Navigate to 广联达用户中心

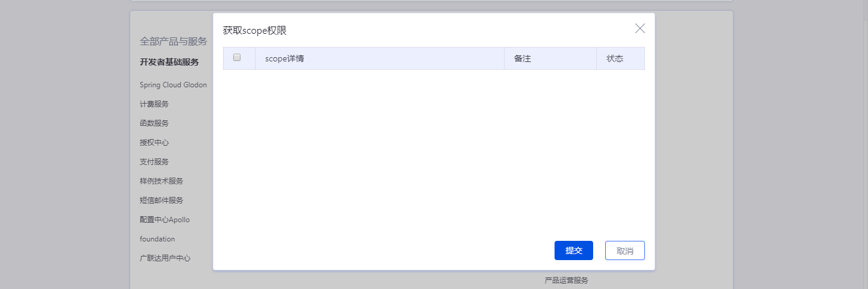tap(165, 258)
